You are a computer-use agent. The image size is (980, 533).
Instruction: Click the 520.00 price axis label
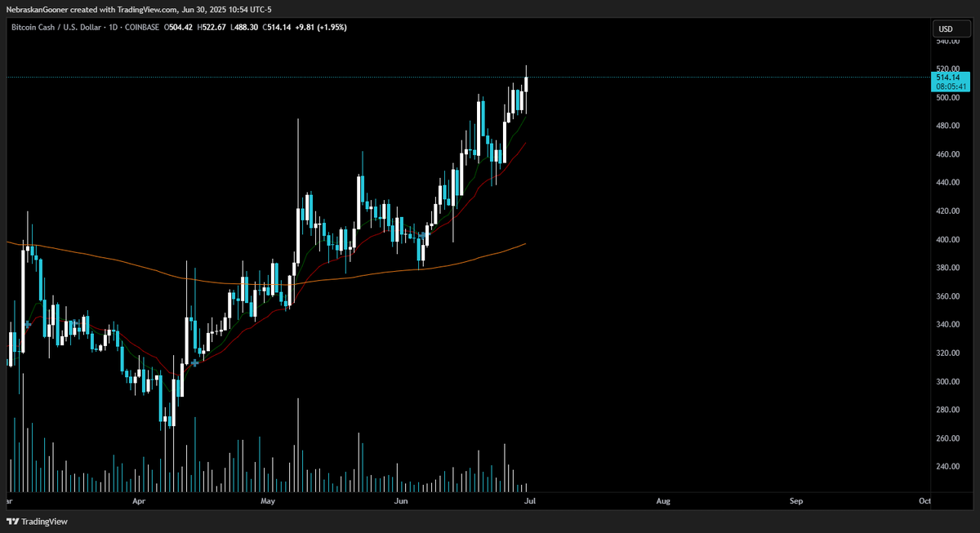(x=947, y=69)
